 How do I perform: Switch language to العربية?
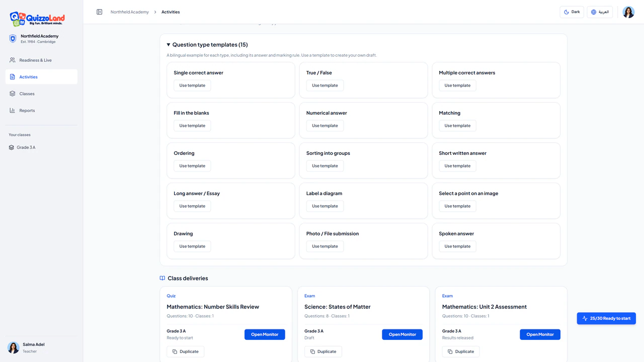point(600,12)
